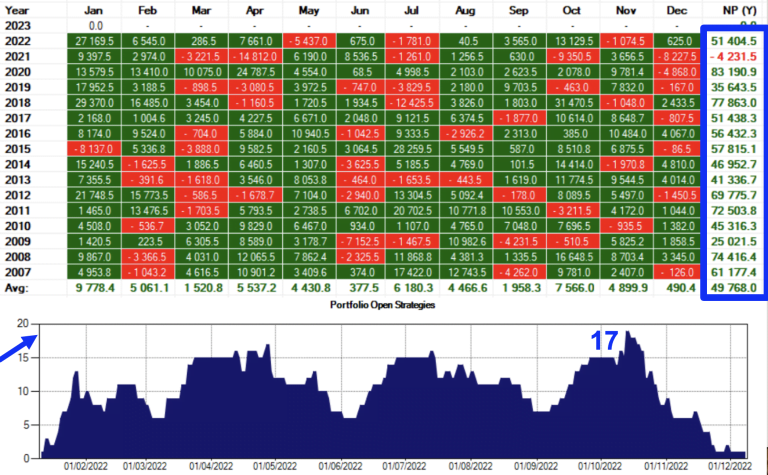Click the Year column header
The height and width of the screenshot is (475, 768).
click(x=18, y=8)
